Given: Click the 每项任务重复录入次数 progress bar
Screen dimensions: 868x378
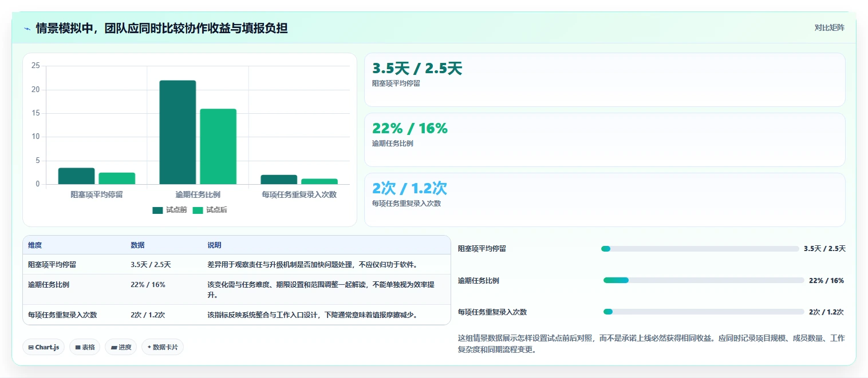Looking at the screenshot, I should pos(704,312).
